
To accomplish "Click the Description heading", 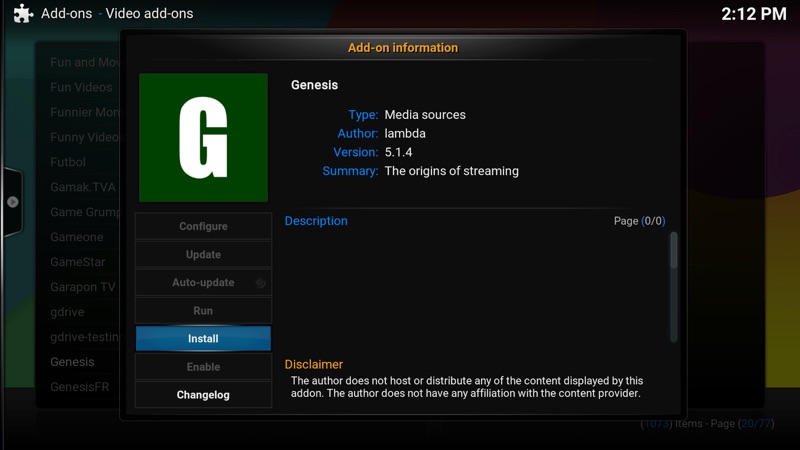I will (316, 221).
